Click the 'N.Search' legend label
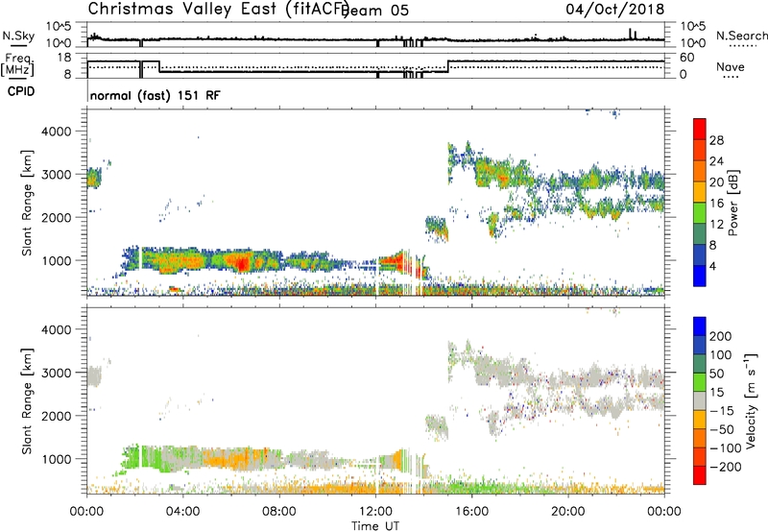 (741, 36)
